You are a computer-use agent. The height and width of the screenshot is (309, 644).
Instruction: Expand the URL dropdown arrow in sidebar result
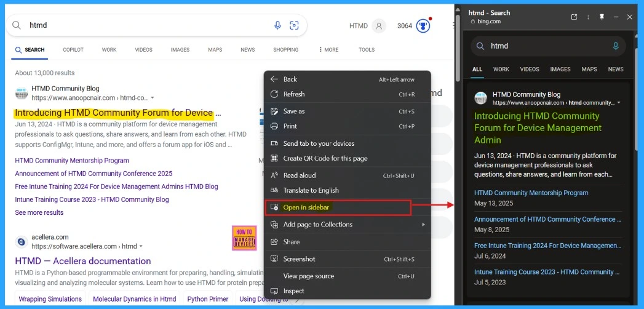tap(619, 103)
